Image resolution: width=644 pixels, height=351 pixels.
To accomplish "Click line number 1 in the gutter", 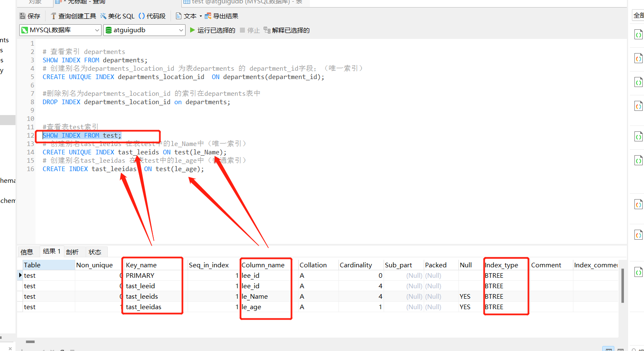I will point(32,44).
